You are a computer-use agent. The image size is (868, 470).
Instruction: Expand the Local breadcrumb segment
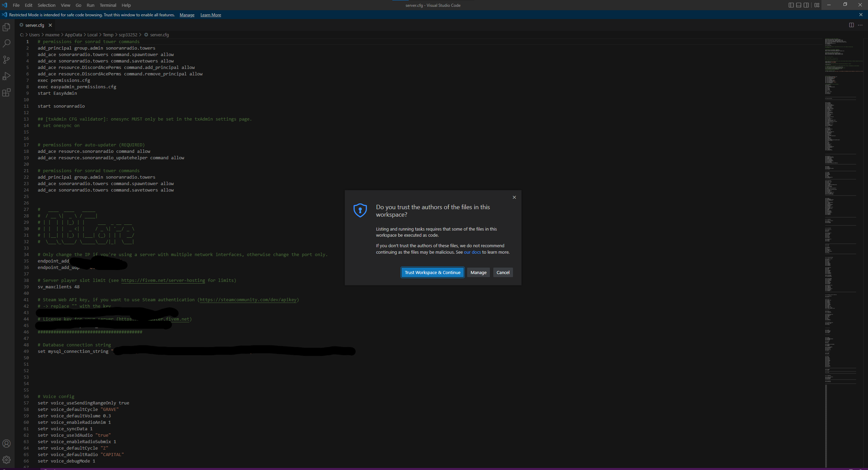coord(92,35)
